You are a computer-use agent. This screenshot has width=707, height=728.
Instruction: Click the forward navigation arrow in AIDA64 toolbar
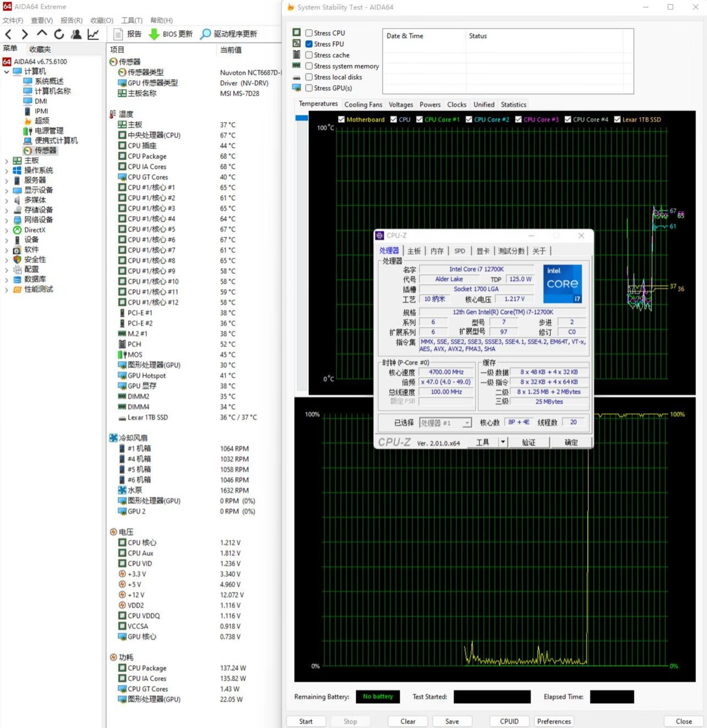[x=25, y=34]
